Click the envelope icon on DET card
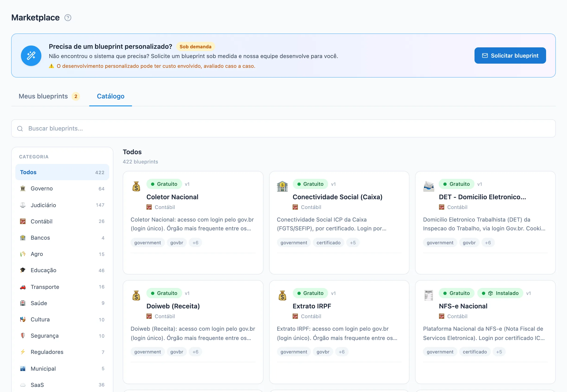The width and height of the screenshot is (567, 392). pyautogui.click(x=429, y=186)
